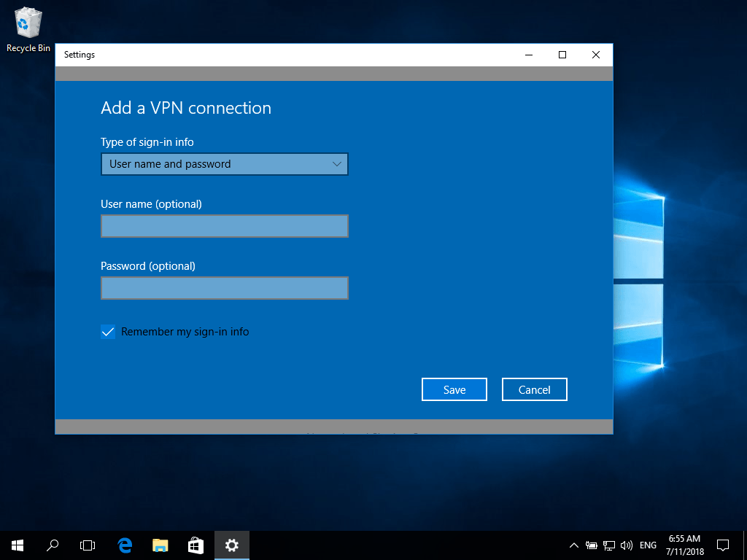Save the VPN connection
This screenshot has width=747, height=560.
click(454, 389)
